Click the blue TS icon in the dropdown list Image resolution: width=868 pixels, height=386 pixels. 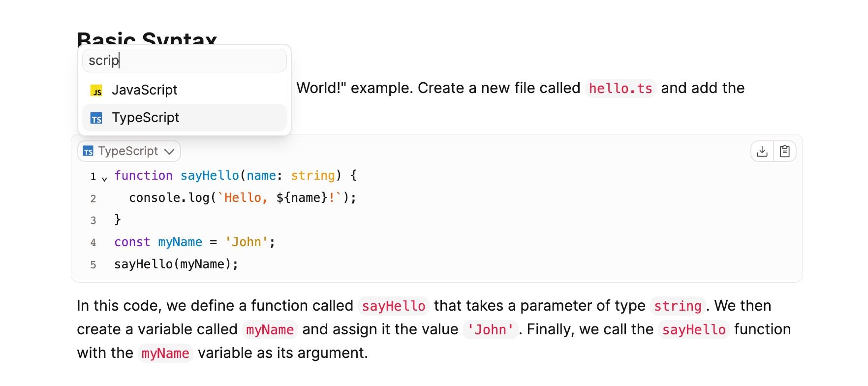[96, 118]
